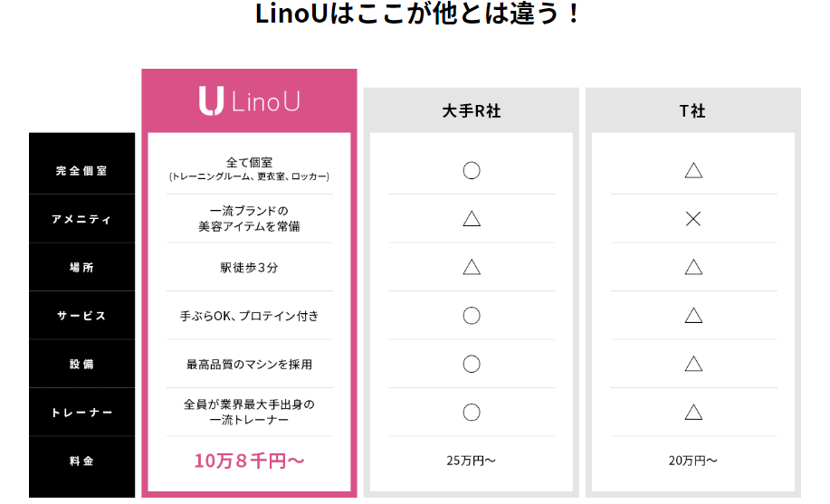
Task: Click the circle symbol in 大手R社 完全個室 row
Action: coord(472,170)
